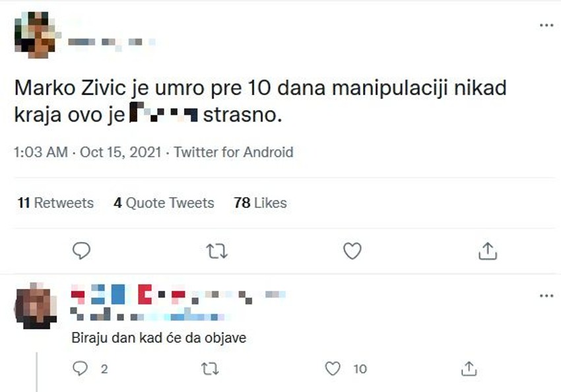Open the replying user's profile picture

(x=34, y=304)
